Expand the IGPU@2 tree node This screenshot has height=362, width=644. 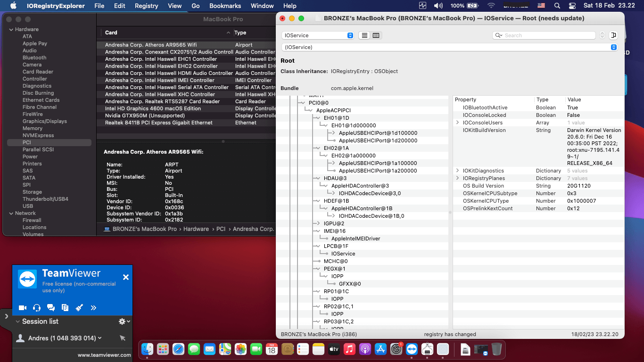319,223
